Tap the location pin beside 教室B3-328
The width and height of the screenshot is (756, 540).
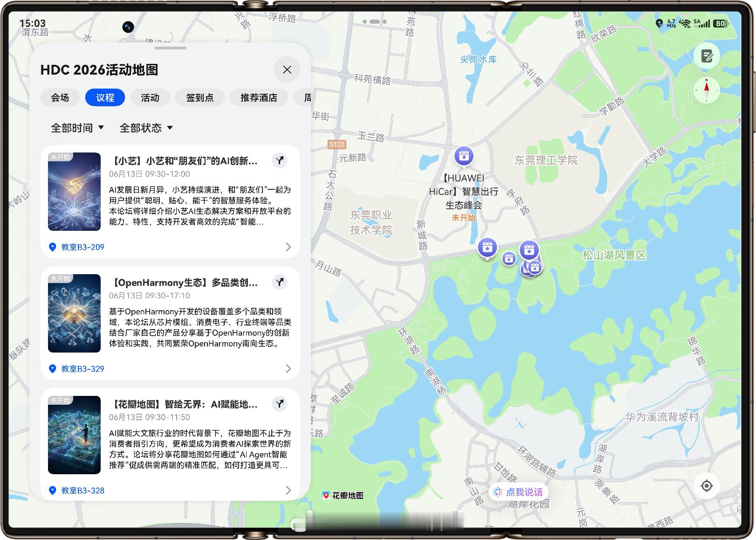tap(53, 491)
